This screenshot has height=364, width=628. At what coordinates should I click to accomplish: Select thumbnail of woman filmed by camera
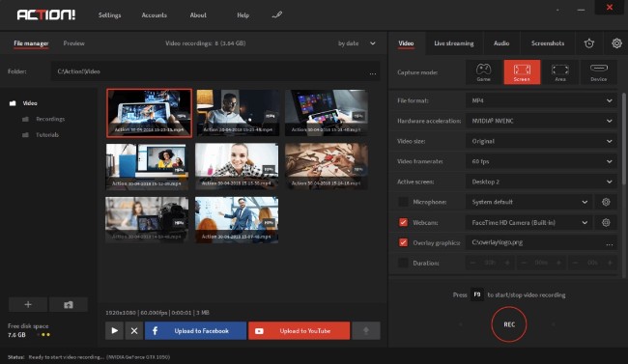(147, 219)
